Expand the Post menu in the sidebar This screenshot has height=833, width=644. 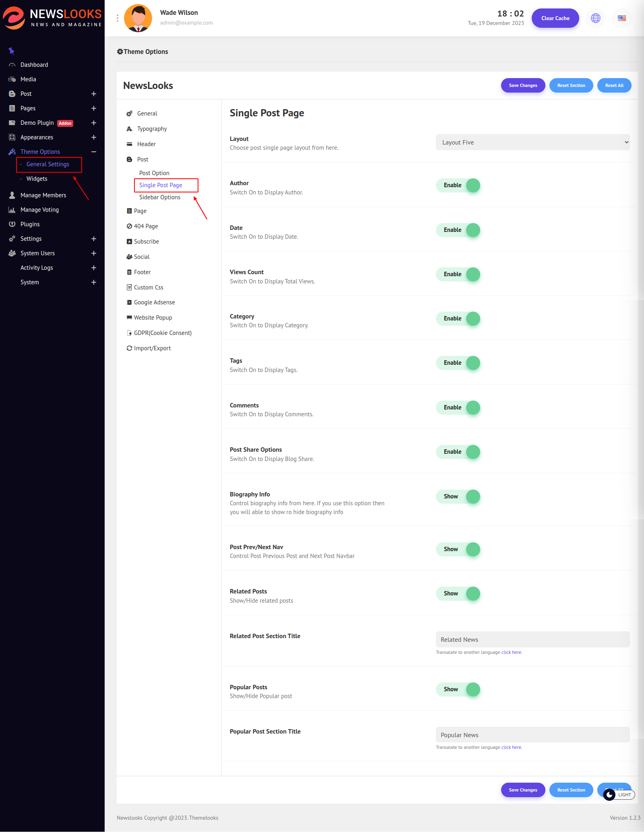[x=93, y=94]
